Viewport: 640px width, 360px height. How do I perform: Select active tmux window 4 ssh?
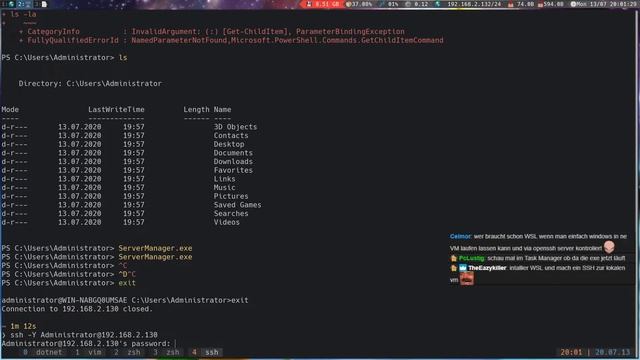point(206,352)
